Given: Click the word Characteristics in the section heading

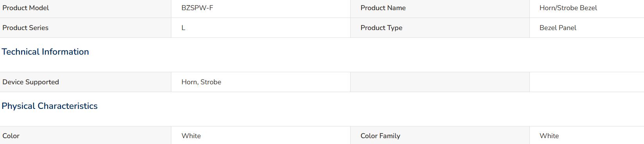Looking at the screenshot, I should tap(68, 106).
